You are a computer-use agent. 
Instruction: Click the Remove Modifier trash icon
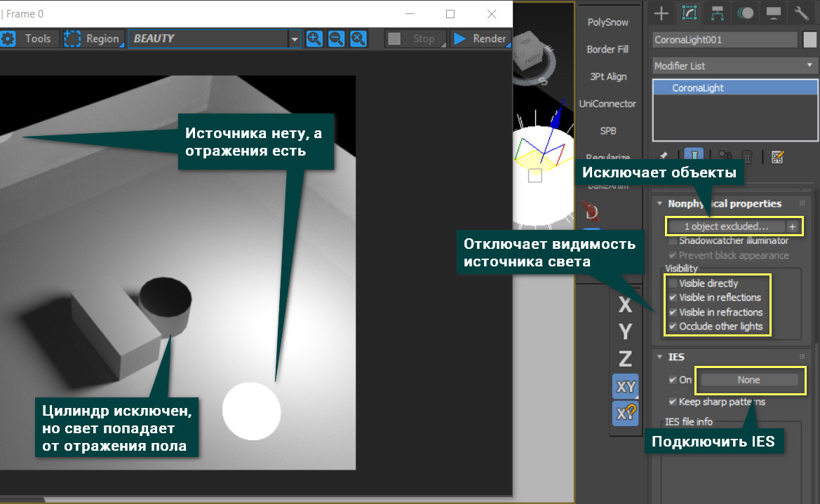[748, 156]
